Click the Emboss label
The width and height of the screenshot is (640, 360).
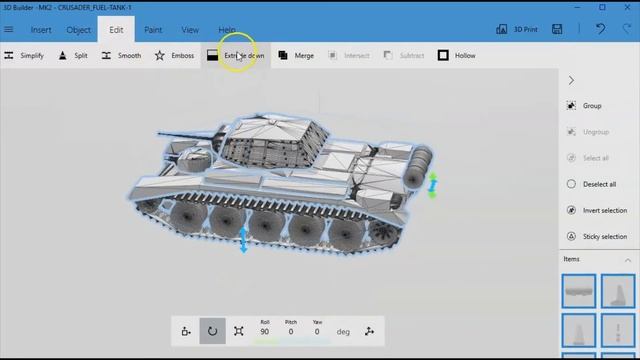coord(182,56)
